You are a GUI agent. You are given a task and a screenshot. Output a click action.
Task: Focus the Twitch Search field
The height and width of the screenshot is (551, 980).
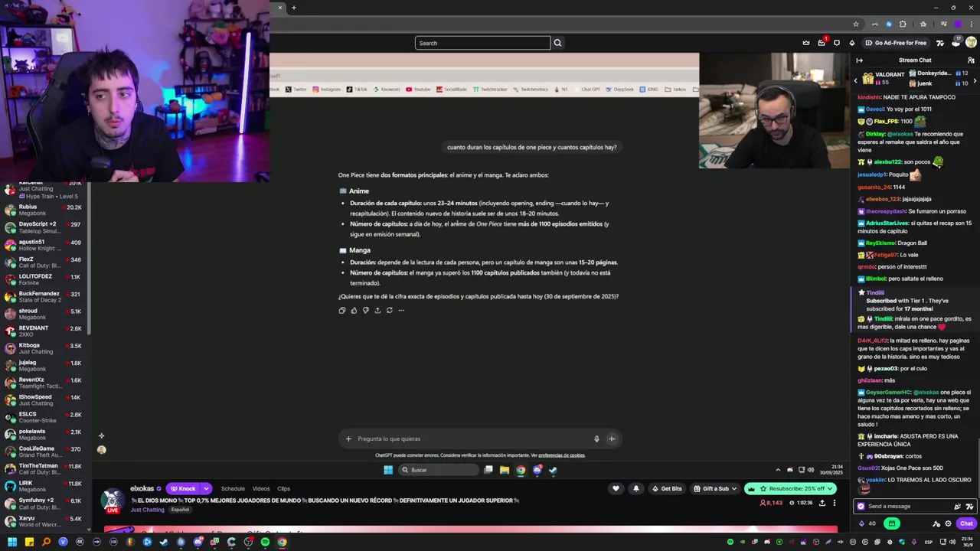click(482, 43)
